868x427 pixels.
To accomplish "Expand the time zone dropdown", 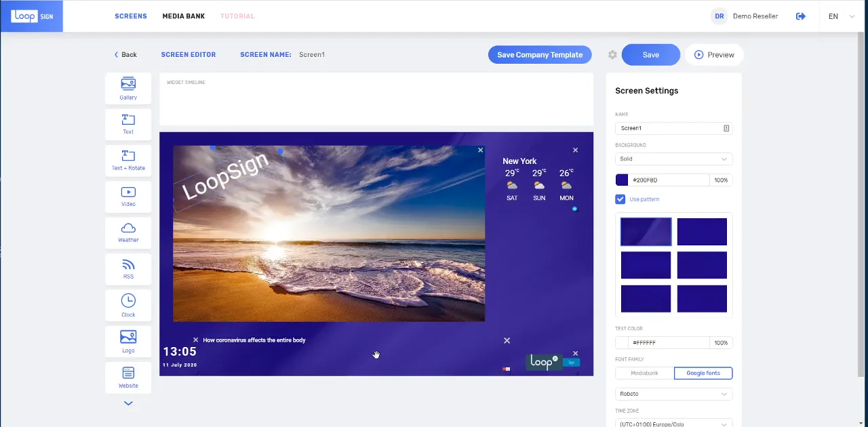I will pos(674,423).
